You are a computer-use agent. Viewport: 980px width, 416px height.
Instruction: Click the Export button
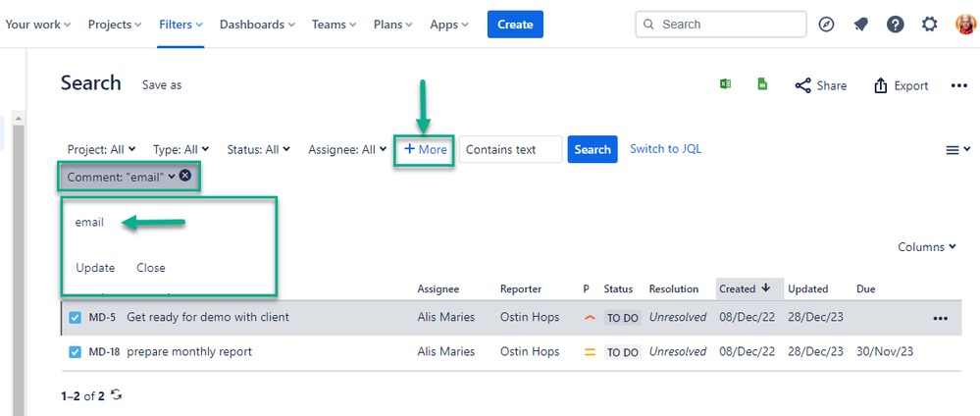(901, 85)
